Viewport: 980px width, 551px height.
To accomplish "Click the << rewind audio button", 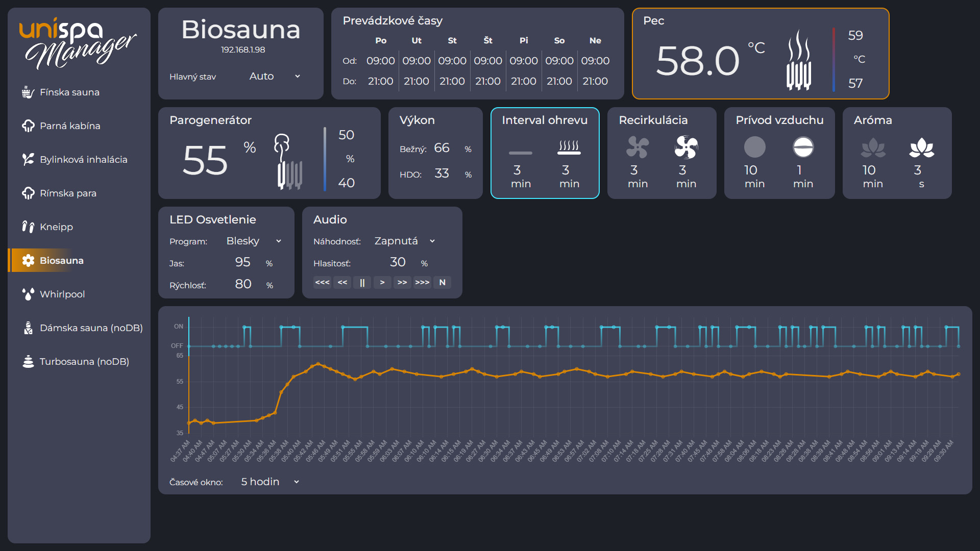I will tap(342, 283).
